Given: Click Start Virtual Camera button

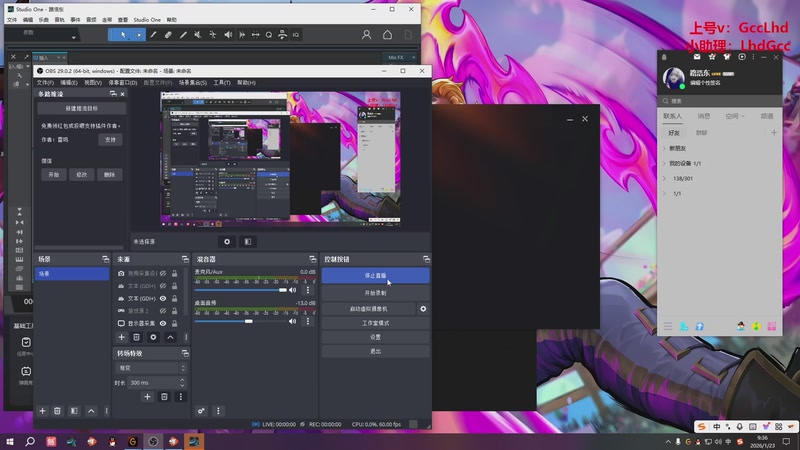Looking at the screenshot, I should pyautogui.click(x=368, y=309).
